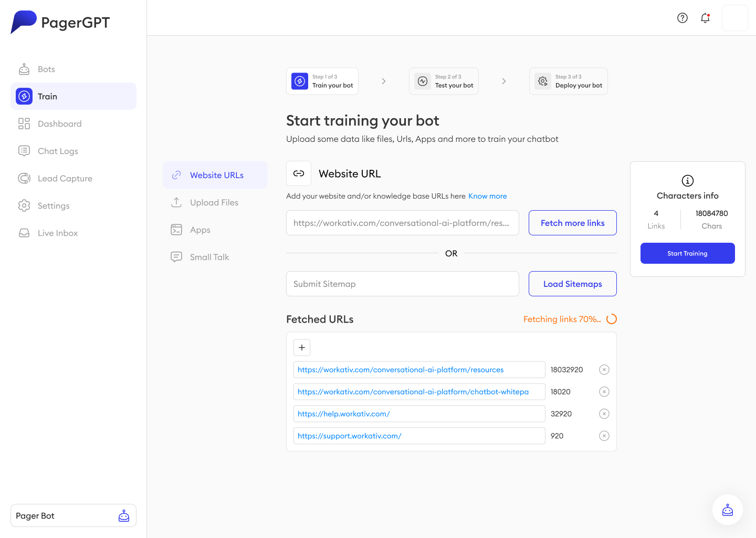Open the user profile avatar box
The height and width of the screenshot is (538, 756).
tap(735, 18)
